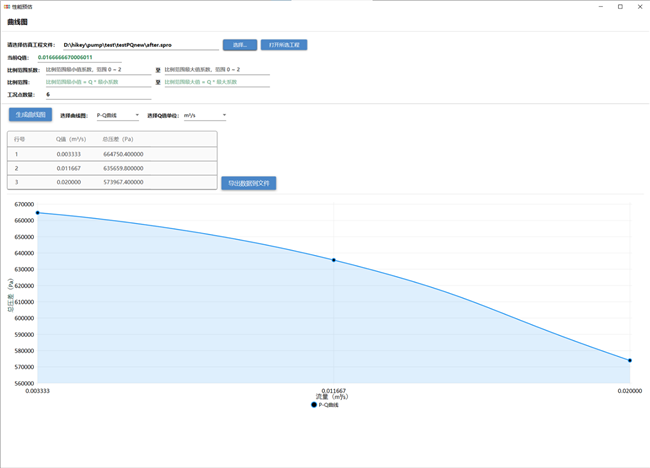The image size is (650, 468).
Task: Click the 工况点数量 field showing 6
Action: click(97, 95)
